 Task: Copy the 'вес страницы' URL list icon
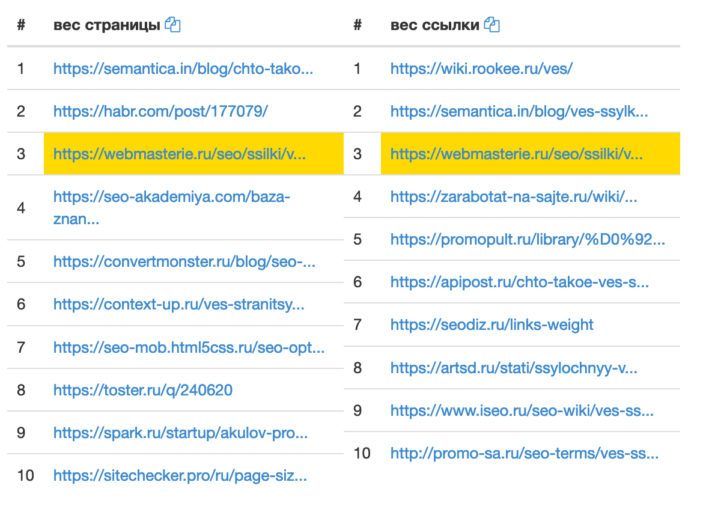point(173,25)
